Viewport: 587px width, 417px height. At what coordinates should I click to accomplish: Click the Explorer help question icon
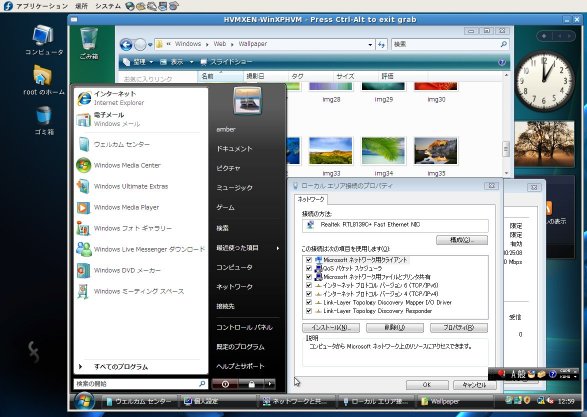[502, 62]
